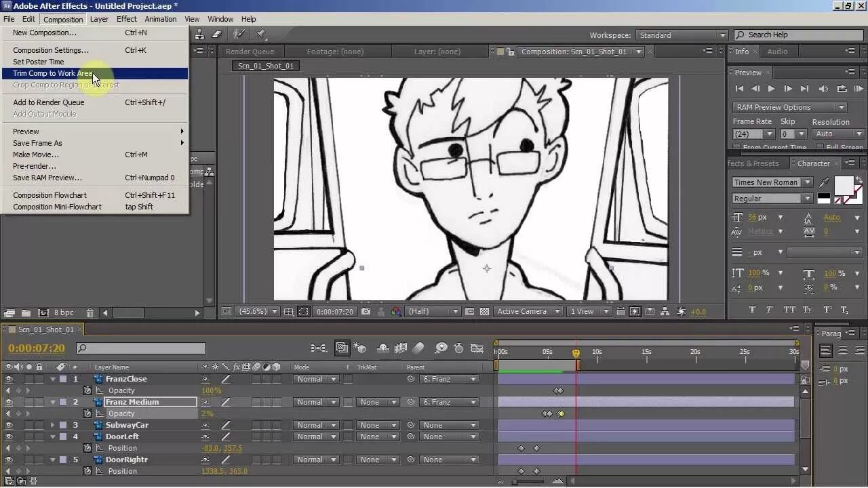Take snapshot with the camera icon
This screenshot has width=868, height=488.
[366, 312]
